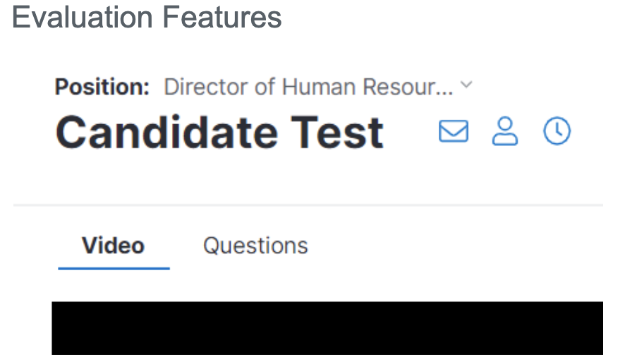
Task: Switch to the Questions tab
Action: tap(255, 245)
